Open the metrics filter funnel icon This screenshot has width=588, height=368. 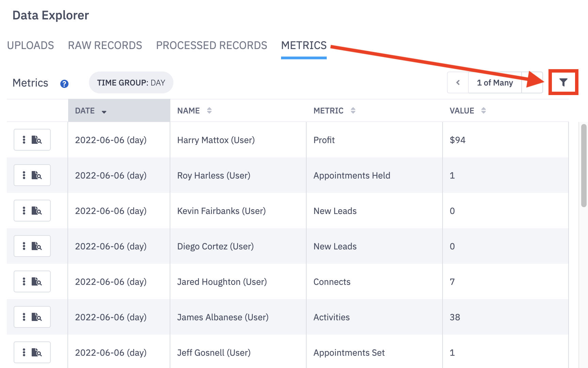pos(563,82)
